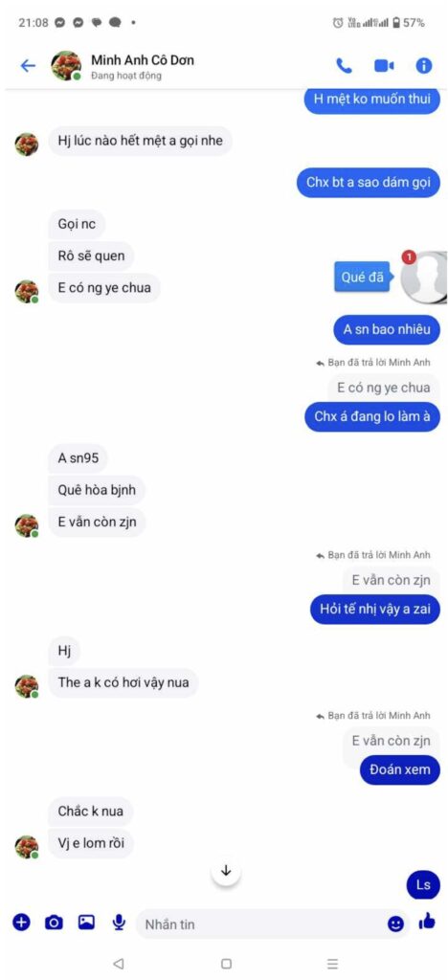The width and height of the screenshot is (448, 980).
Task: Start a voice call with Minh Anh
Action: coord(344,66)
